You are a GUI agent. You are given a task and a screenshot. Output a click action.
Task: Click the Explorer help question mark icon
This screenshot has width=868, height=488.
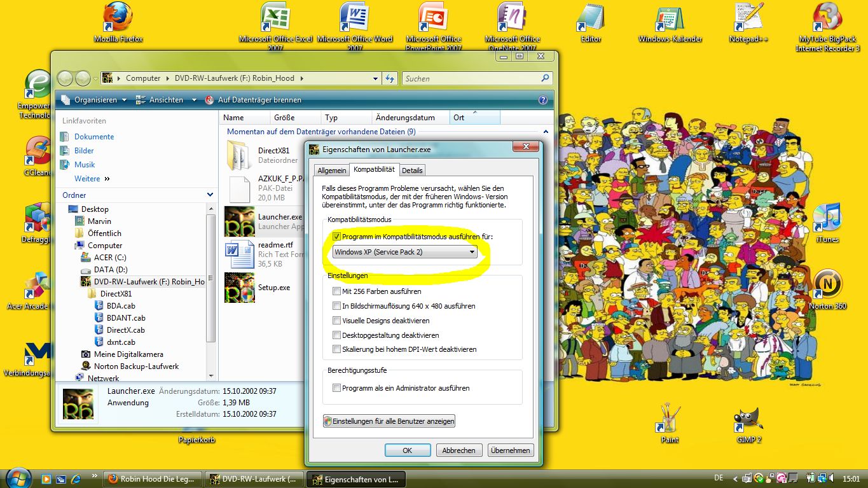click(x=542, y=100)
